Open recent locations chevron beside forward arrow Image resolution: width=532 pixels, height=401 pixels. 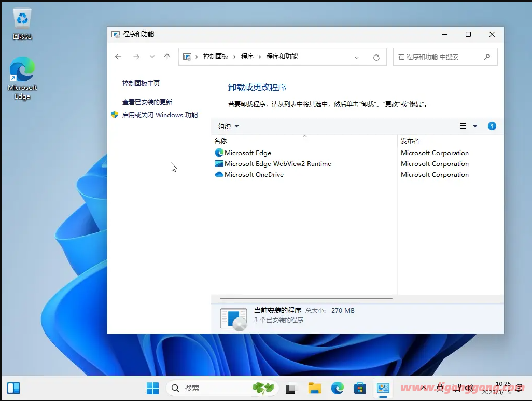coord(152,57)
